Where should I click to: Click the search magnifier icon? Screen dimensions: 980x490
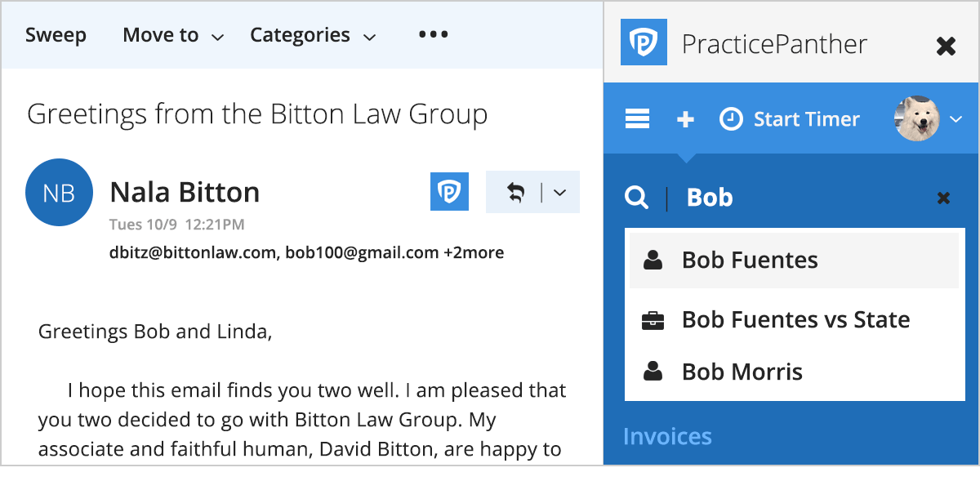[x=637, y=197]
